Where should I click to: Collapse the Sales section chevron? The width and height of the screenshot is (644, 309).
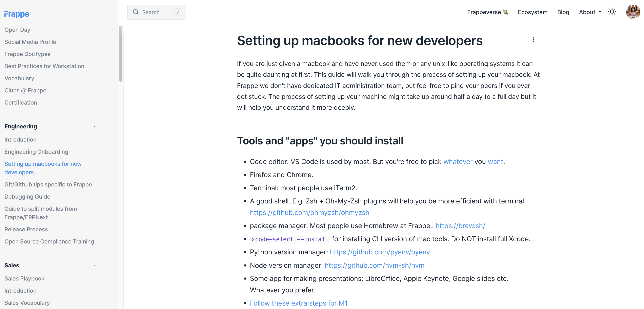(95, 266)
